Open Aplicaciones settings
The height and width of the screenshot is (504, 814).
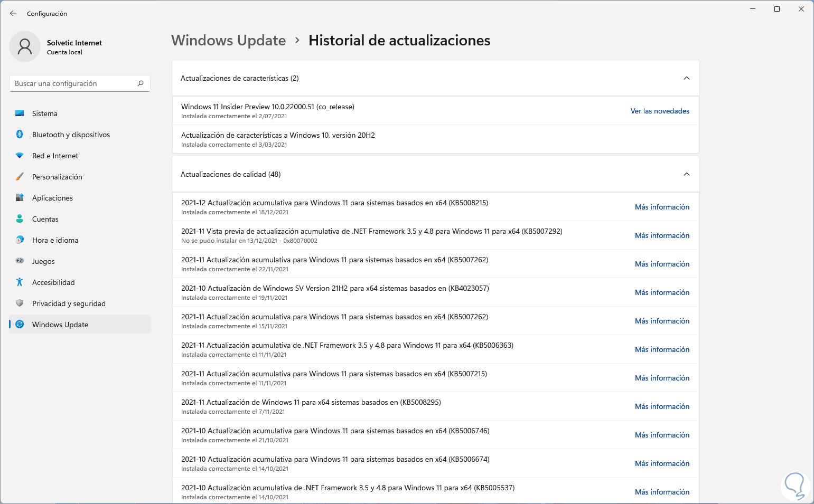coord(80,198)
